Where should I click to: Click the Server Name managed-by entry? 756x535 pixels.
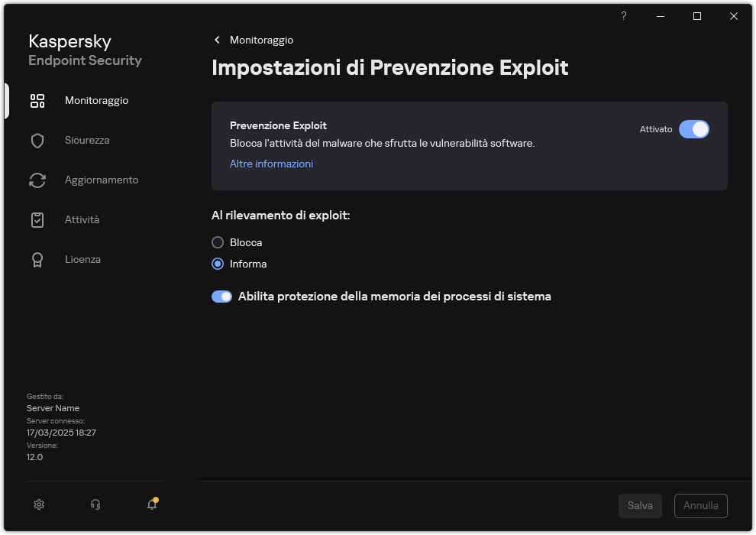53,408
